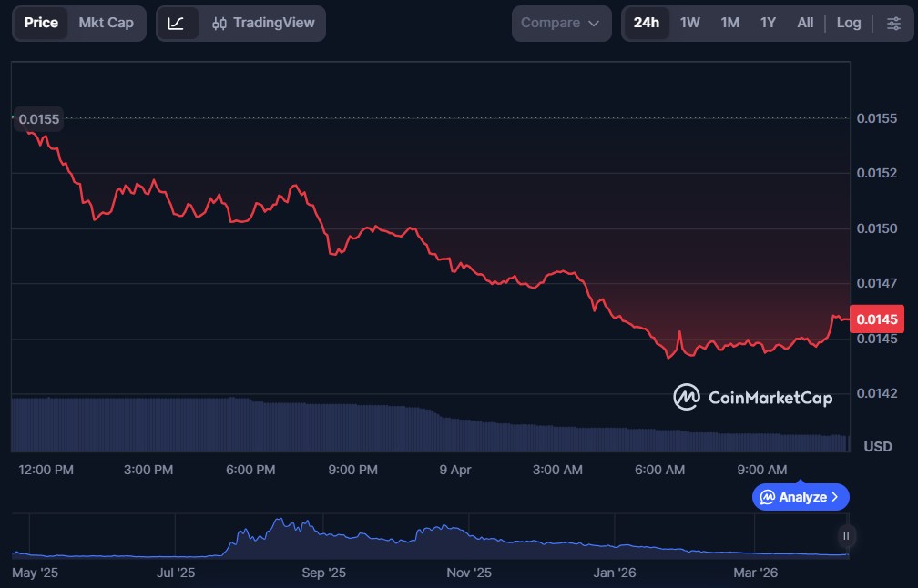Show the All time range
The height and width of the screenshot is (588, 918).
click(805, 23)
